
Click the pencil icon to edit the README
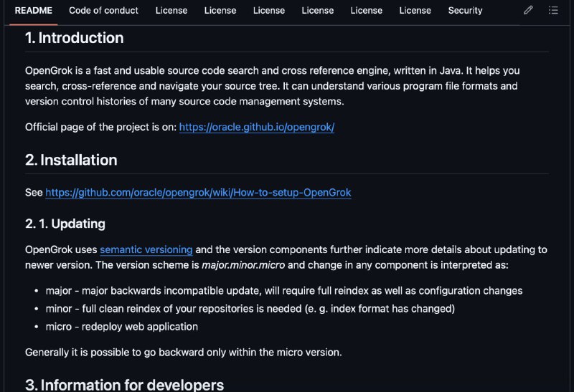528,11
